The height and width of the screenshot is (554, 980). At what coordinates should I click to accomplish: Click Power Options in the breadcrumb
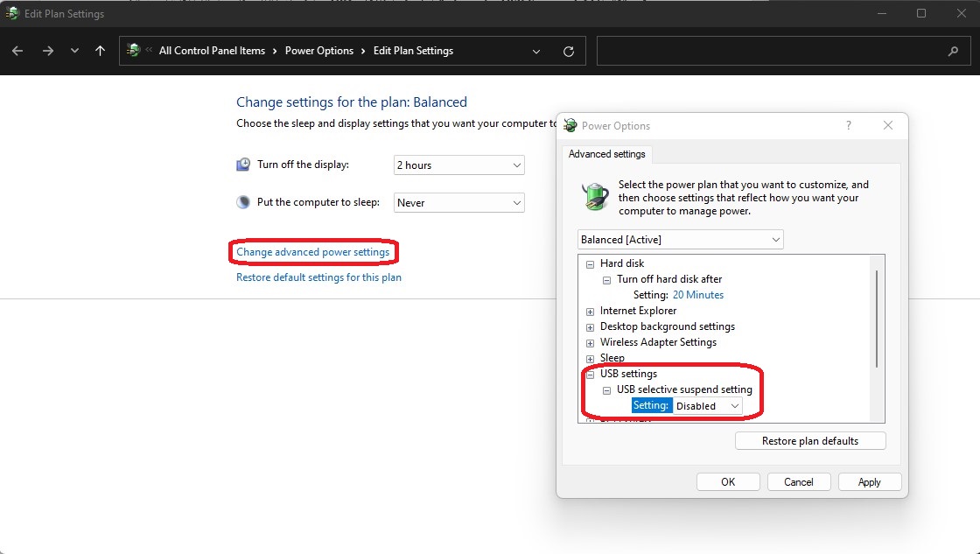(319, 51)
